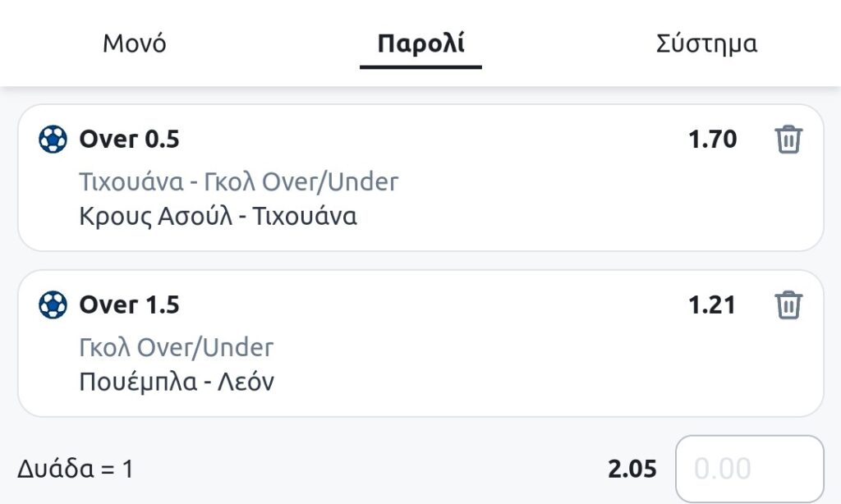Click the soccer ball icon beside Over 1.5
Viewport: 841px width, 504px height.
click(53, 305)
